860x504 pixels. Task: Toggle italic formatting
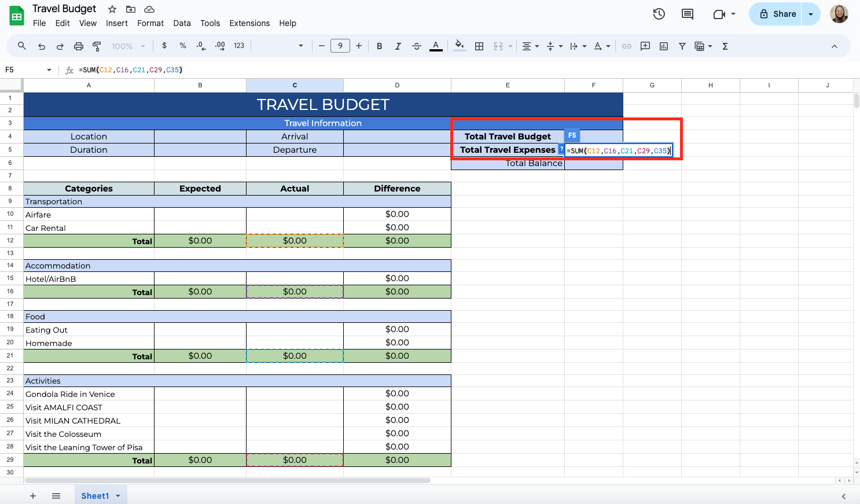[x=398, y=46]
